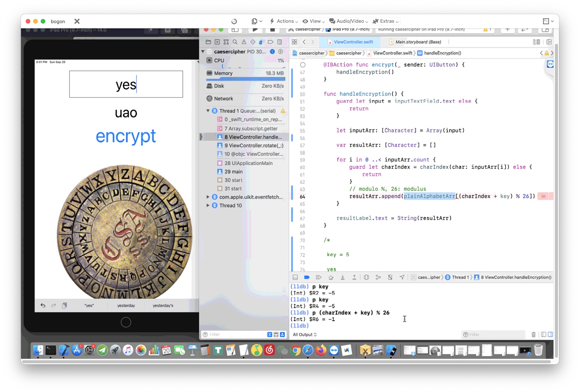Click the Step Into debug icon
The height and width of the screenshot is (392, 580).
click(342, 277)
